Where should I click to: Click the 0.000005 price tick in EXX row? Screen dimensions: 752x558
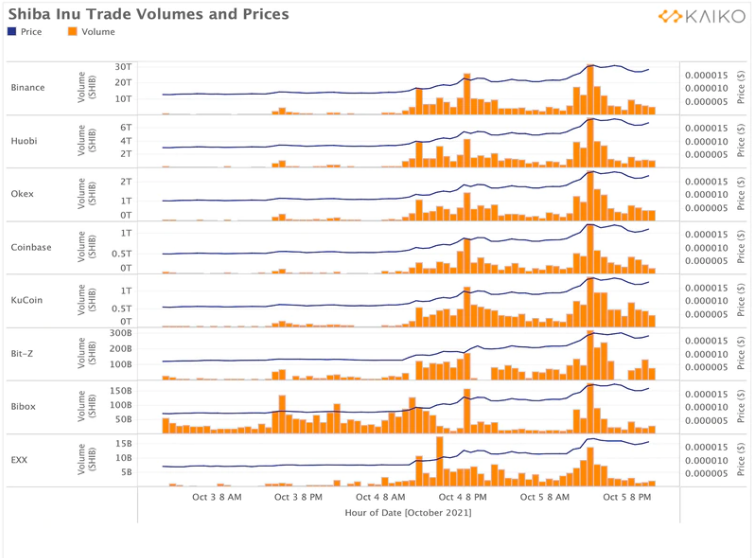point(706,474)
